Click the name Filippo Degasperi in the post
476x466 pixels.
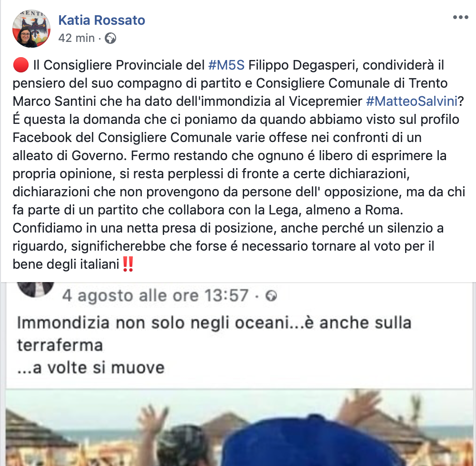(303, 65)
